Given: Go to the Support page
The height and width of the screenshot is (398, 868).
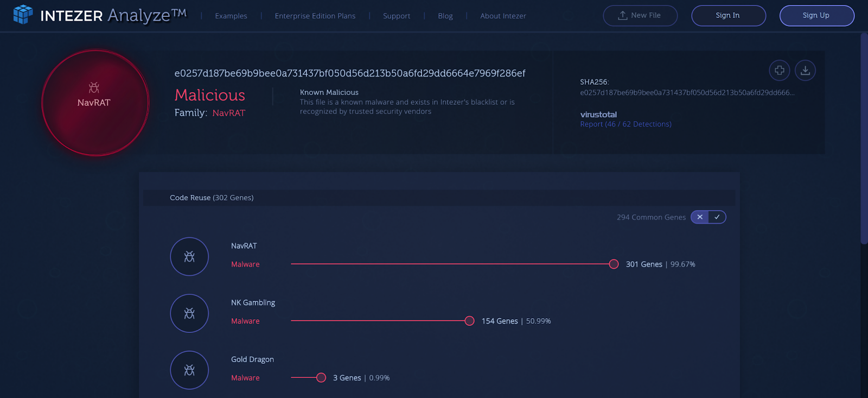Looking at the screenshot, I should click(397, 16).
